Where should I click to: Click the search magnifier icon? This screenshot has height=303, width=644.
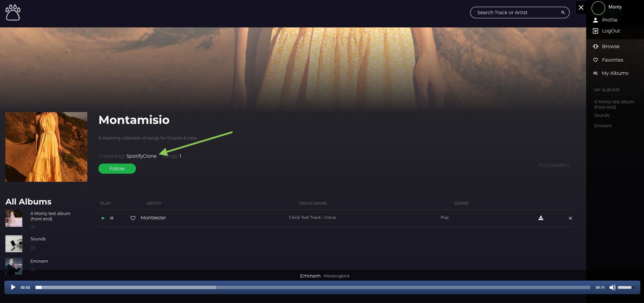[563, 13]
